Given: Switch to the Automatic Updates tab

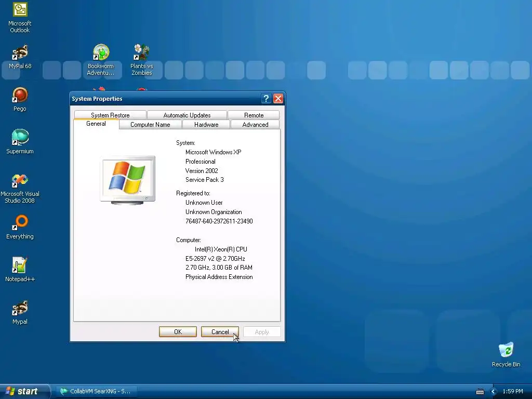Looking at the screenshot, I should 187,115.
